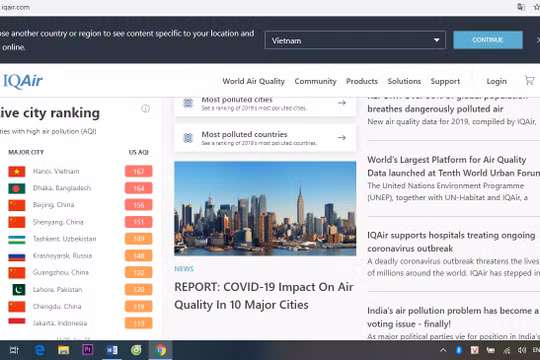
Task: Open the Products menu
Action: tap(362, 81)
